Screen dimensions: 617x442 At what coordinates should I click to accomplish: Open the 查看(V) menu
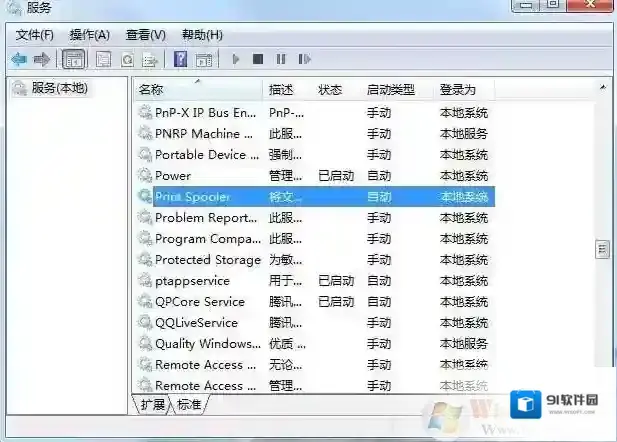coord(145,35)
